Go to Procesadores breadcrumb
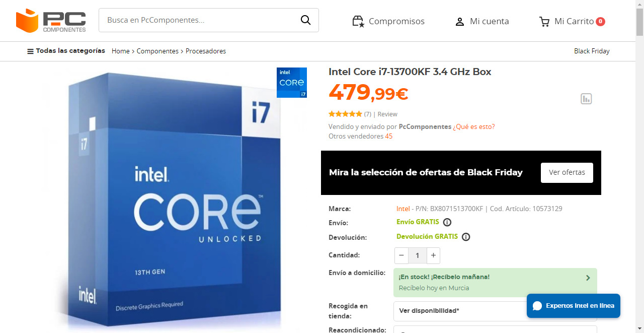 coord(206,51)
